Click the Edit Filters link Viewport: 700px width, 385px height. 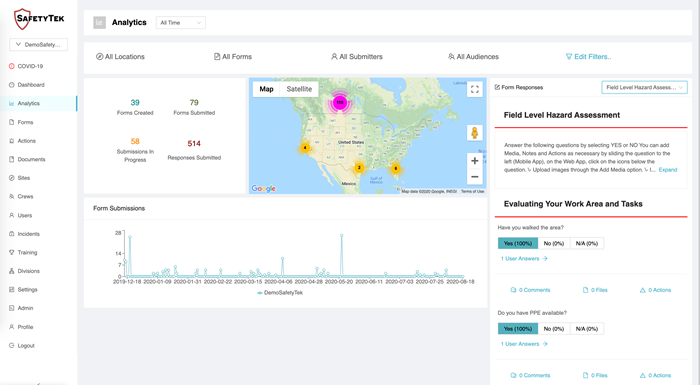tap(588, 57)
